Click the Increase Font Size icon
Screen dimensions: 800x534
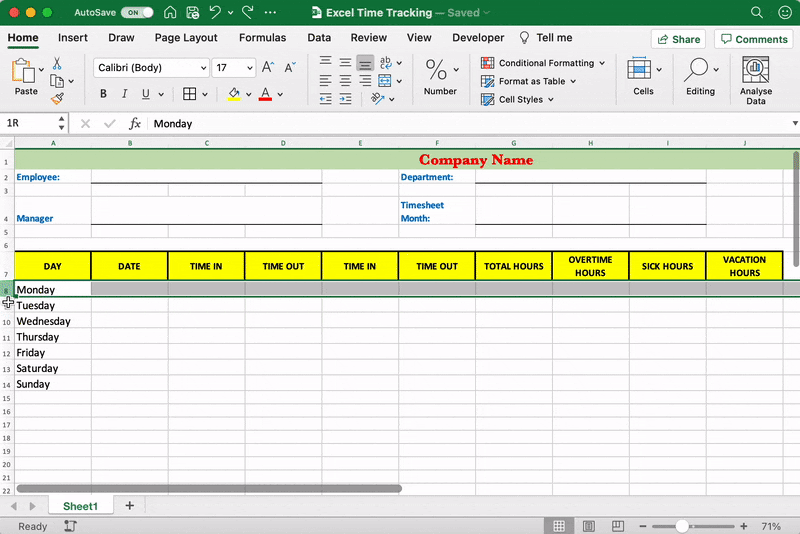click(x=267, y=68)
